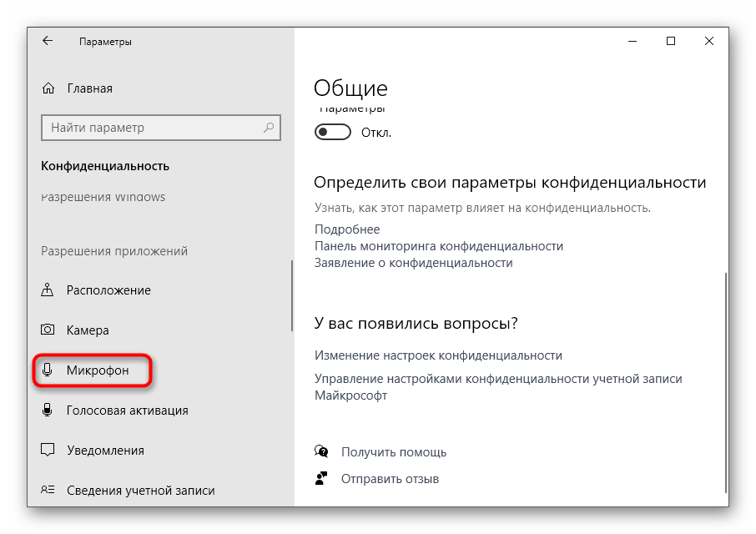Click the camera icon in sidebar
756x534 pixels.
tap(48, 330)
